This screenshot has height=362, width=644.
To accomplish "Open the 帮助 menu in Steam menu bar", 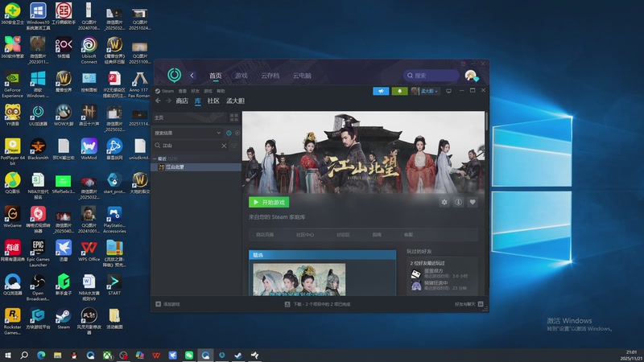I will (x=221, y=91).
